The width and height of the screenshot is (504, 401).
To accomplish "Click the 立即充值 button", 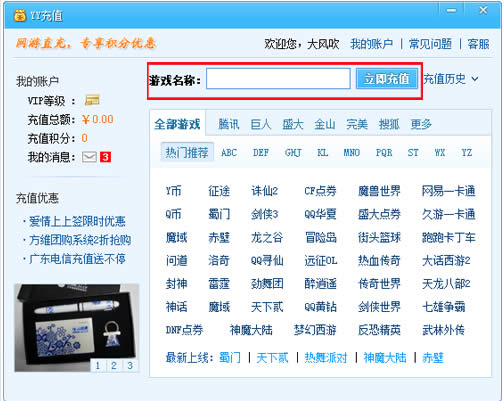I will click(x=387, y=79).
